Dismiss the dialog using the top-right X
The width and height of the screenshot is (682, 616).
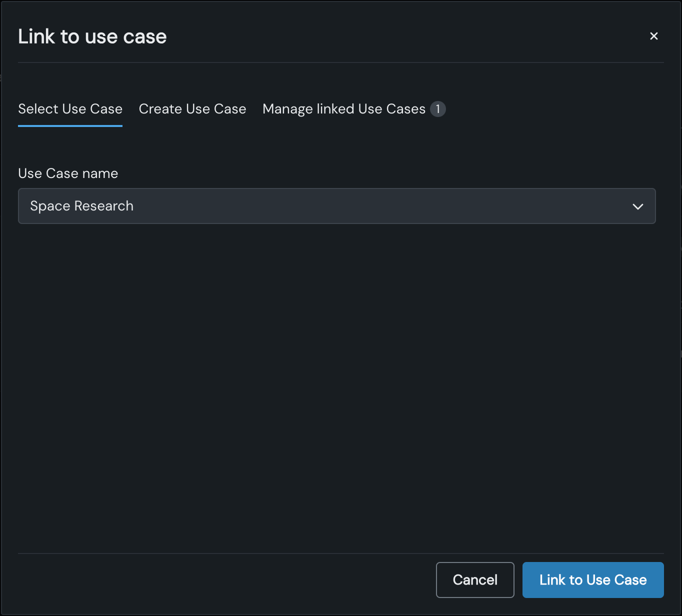click(x=653, y=36)
